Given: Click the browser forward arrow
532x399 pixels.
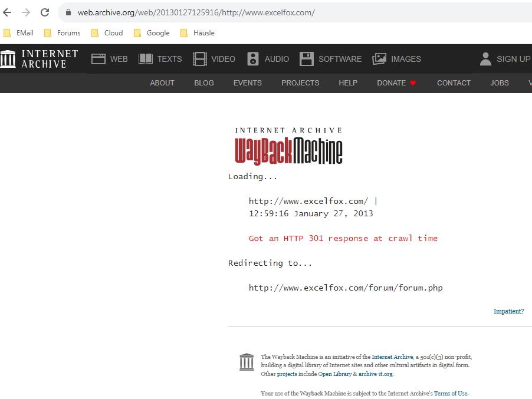Looking at the screenshot, I should (26, 12).
